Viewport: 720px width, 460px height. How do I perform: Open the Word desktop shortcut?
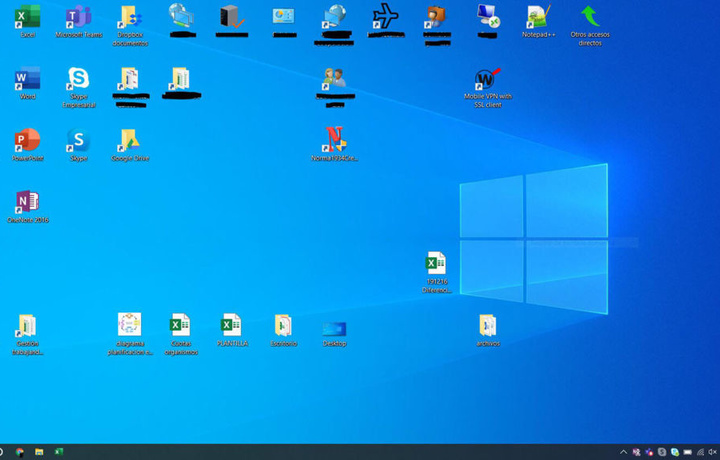28,83
